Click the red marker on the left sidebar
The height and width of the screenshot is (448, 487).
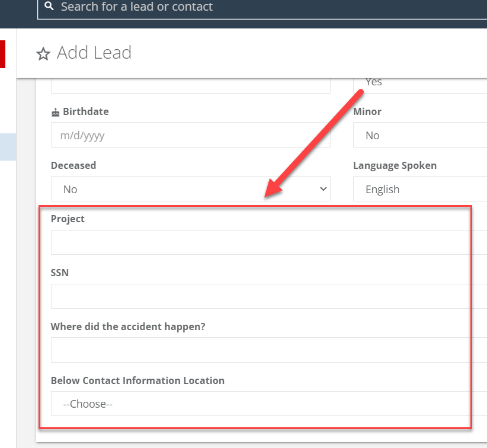click(2, 54)
